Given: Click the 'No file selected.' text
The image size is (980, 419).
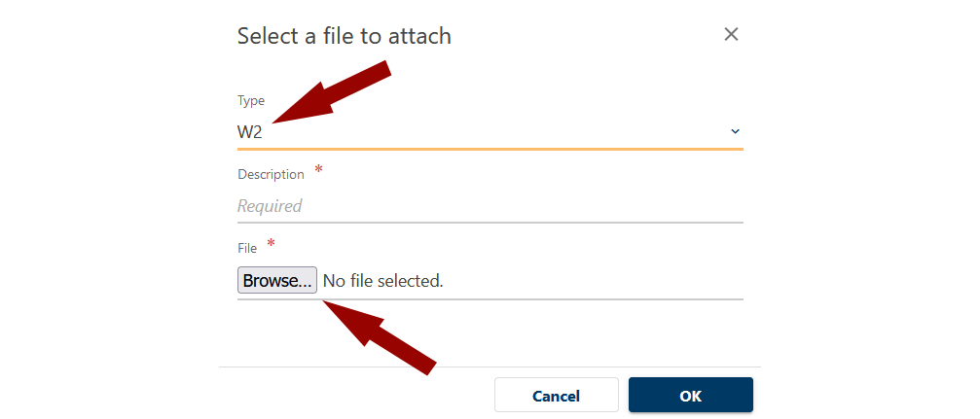Looking at the screenshot, I should pos(382,281).
